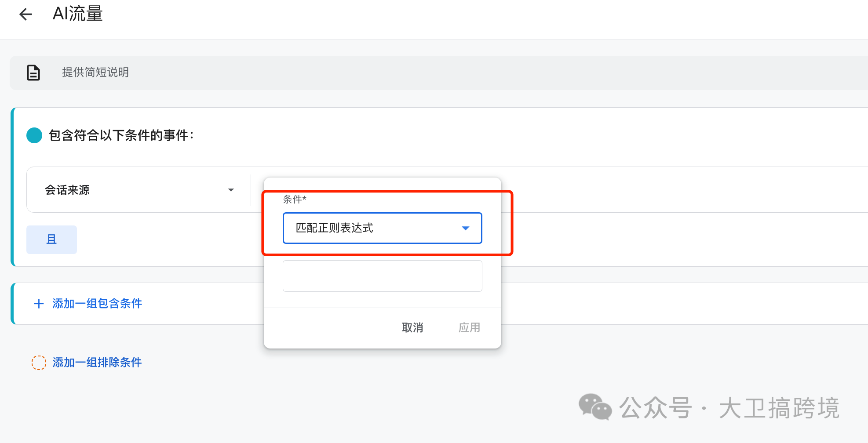Open 添加一组排除条件 to add exclusion group
Viewport: 868px width, 443px height.
tap(96, 362)
